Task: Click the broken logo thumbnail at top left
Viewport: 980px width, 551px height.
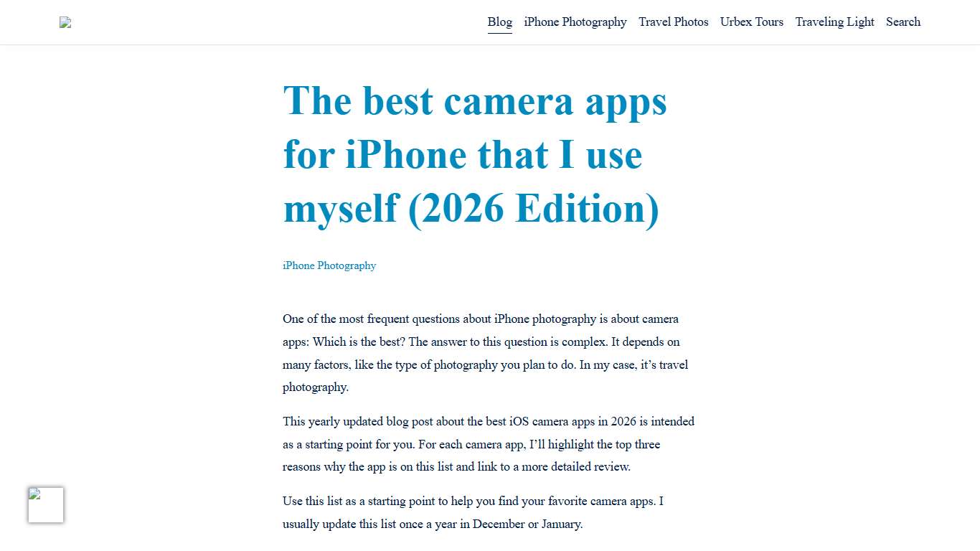Action: tap(65, 22)
